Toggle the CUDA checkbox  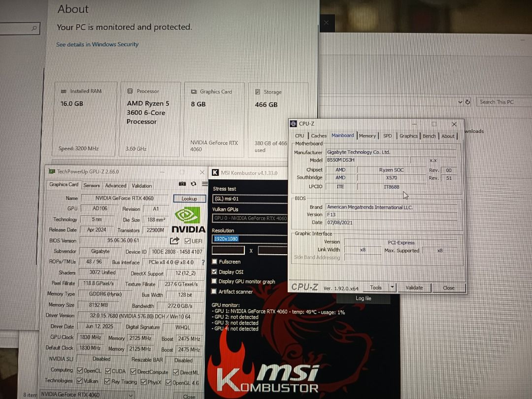(108, 371)
